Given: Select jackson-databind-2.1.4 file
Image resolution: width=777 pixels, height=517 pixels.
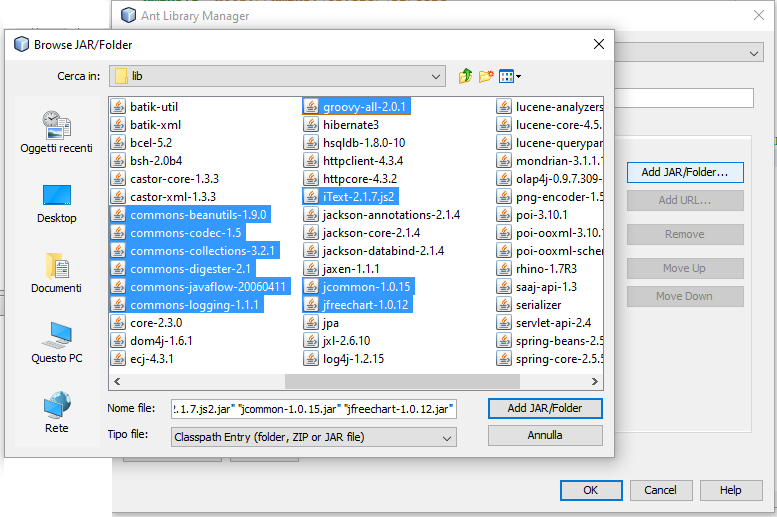Looking at the screenshot, I should (374, 251).
